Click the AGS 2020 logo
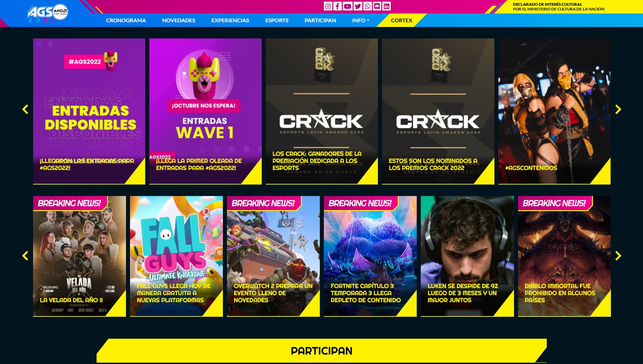This screenshot has height=364, width=643. click(48, 13)
